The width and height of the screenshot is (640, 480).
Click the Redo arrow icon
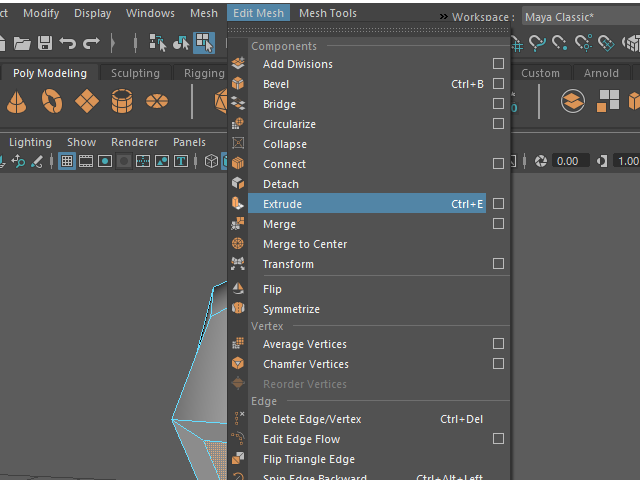91,43
